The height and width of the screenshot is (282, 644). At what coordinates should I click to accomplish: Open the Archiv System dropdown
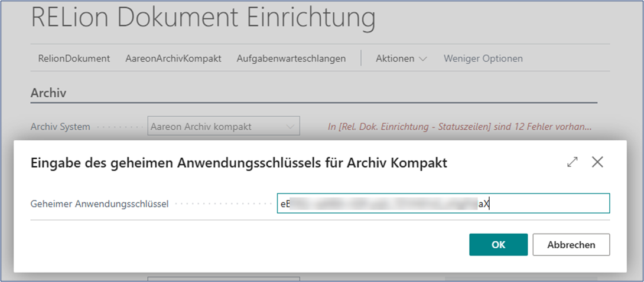click(x=224, y=127)
